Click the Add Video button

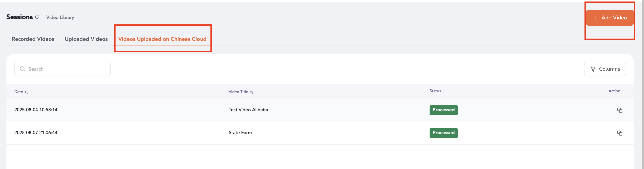pyautogui.click(x=609, y=18)
